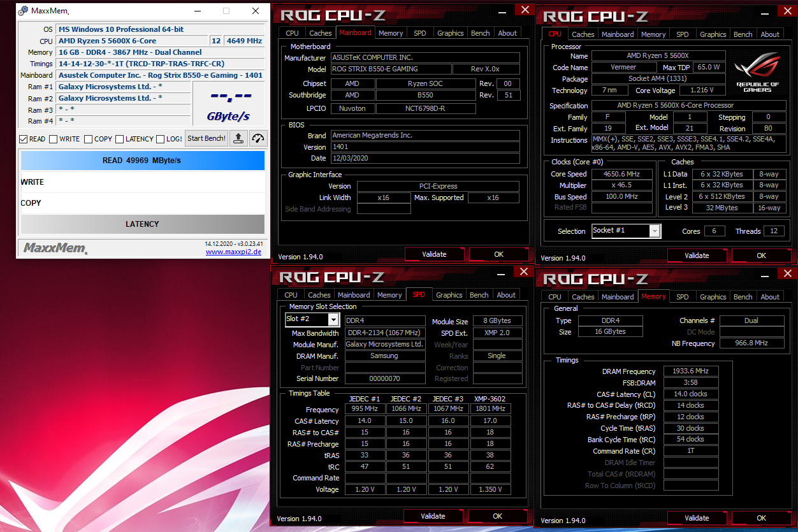Click the READ 49969 MByte/s result bar
798x532 pixels.
[x=142, y=161]
